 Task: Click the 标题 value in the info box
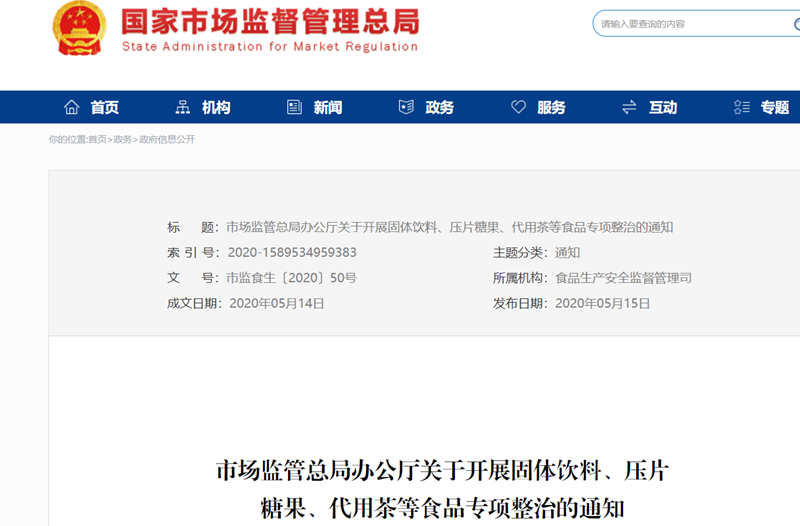tap(449, 227)
